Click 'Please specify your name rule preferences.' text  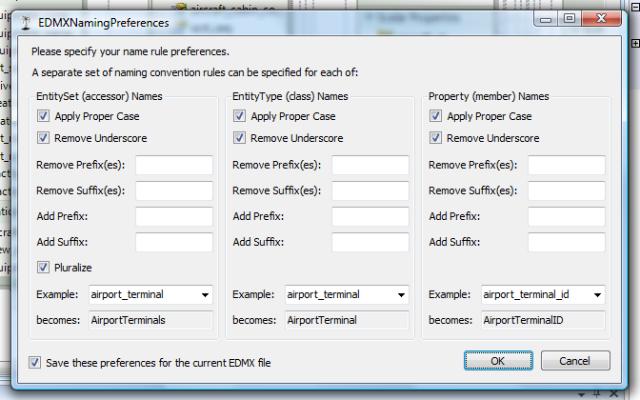(x=130, y=51)
